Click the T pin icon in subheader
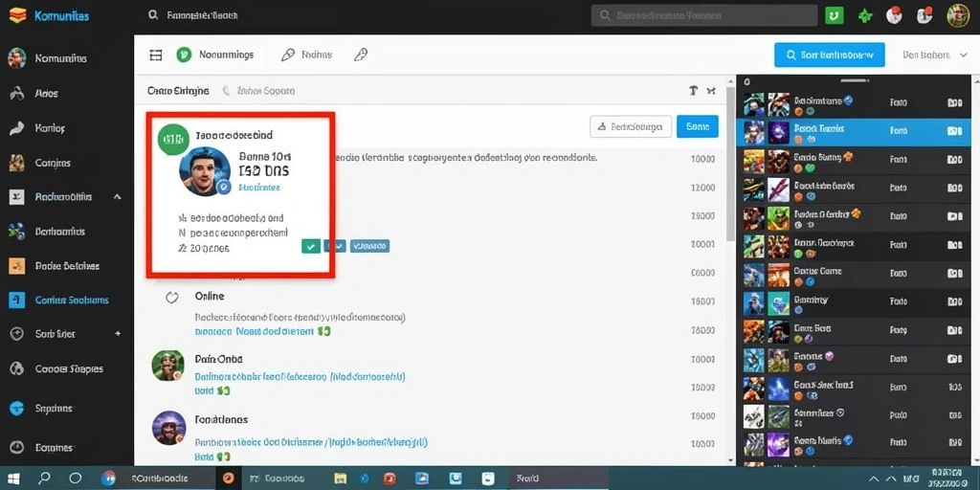 pyautogui.click(x=693, y=91)
